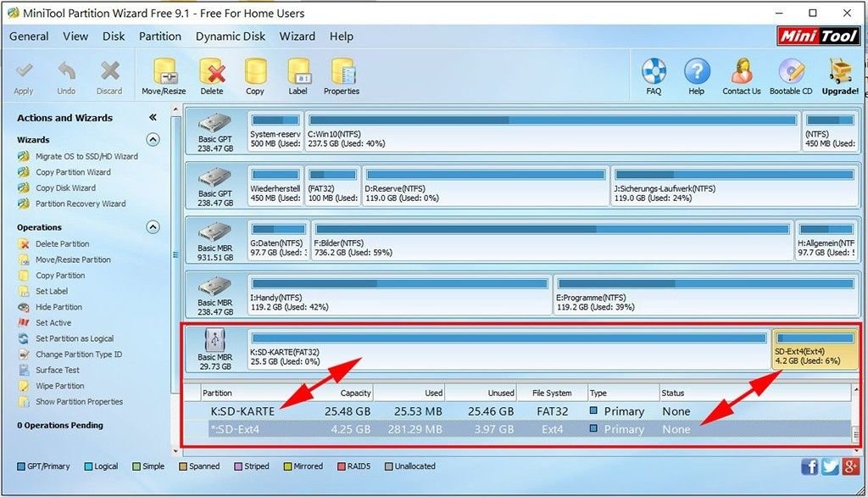Image resolution: width=868 pixels, height=497 pixels.
Task: Click the Apply checkmark icon
Action: coord(24,71)
